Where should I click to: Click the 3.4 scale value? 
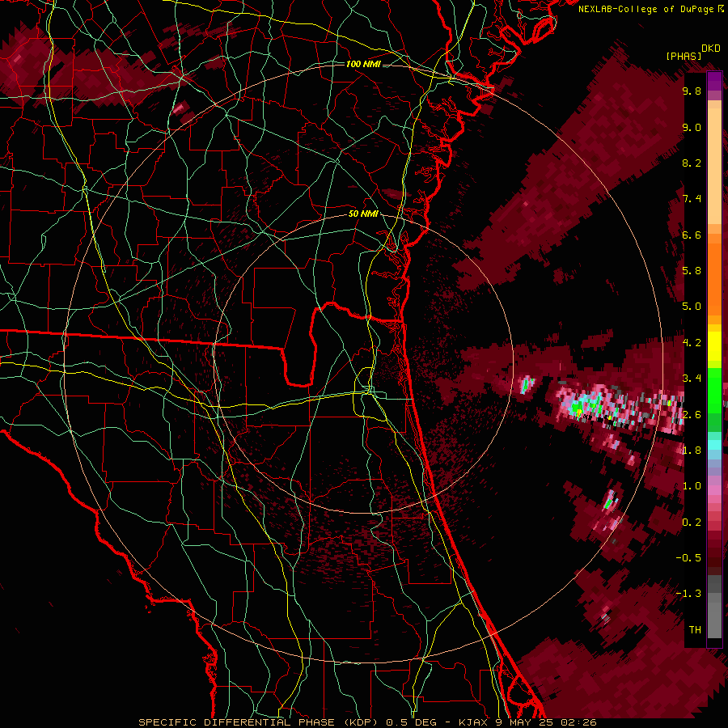click(x=692, y=379)
